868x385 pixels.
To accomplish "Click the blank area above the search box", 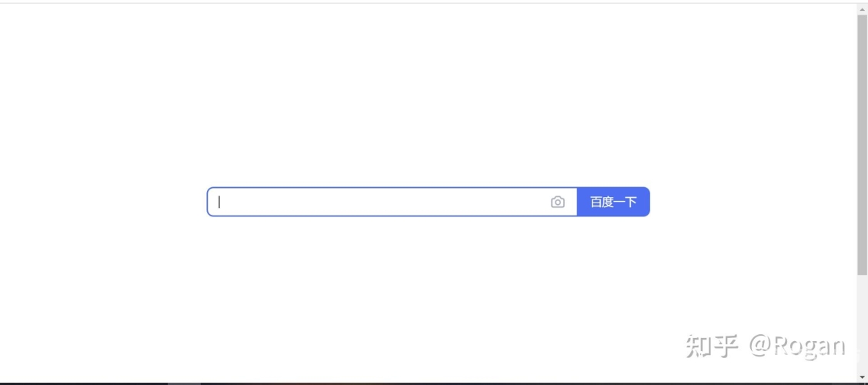I will pos(428,100).
